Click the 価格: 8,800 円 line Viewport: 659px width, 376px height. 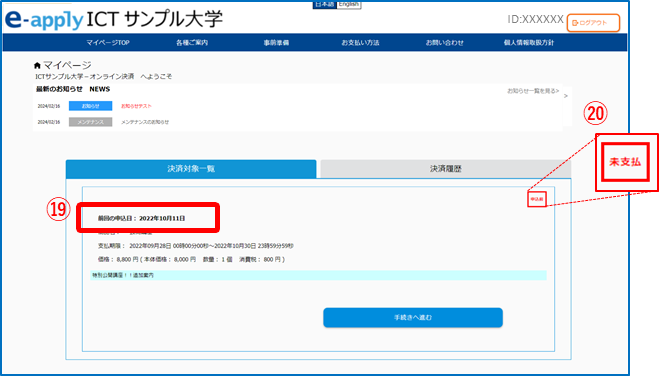click(x=191, y=260)
